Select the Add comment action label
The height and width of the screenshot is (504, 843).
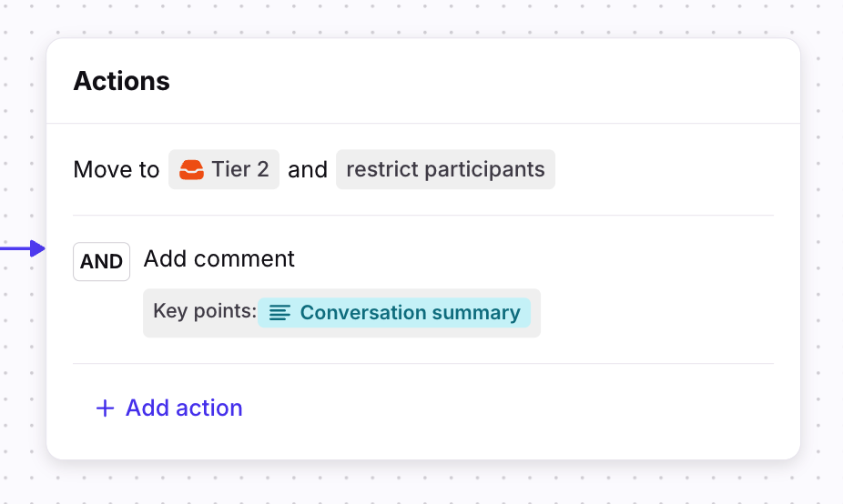pos(219,258)
